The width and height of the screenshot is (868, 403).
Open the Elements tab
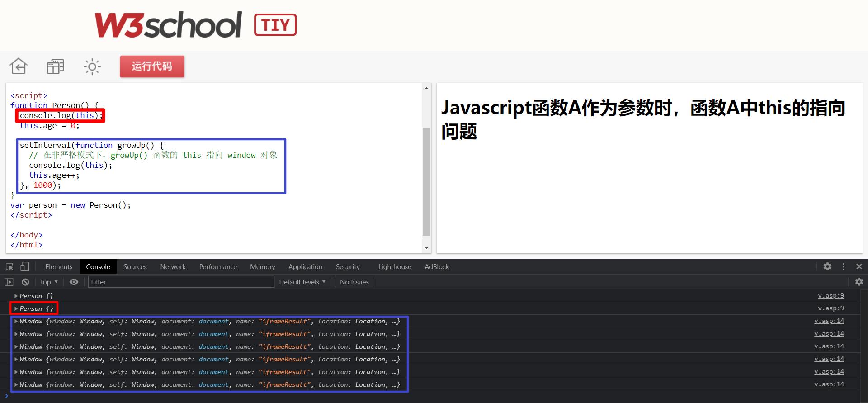click(x=59, y=267)
